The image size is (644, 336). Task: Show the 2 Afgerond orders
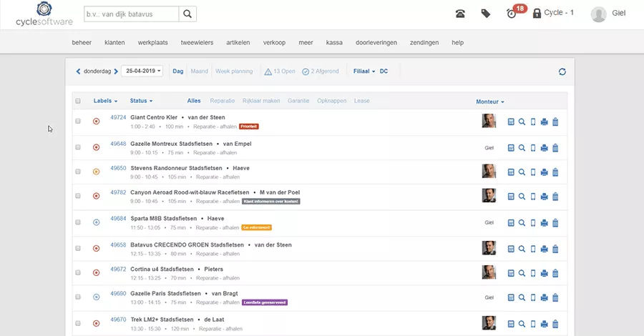pos(321,71)
